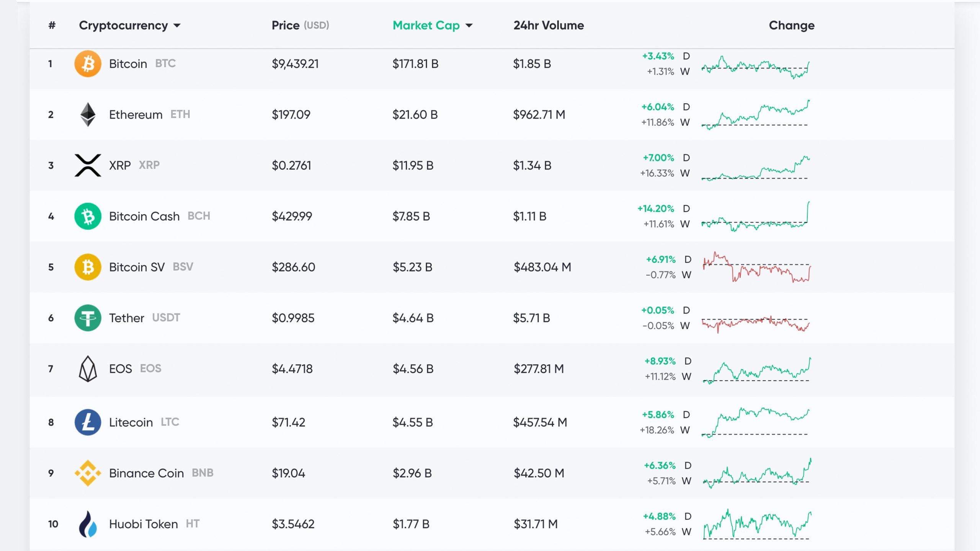
Task: Click Litecoin weekly change +18.26%
Action: tap(657, 430)
